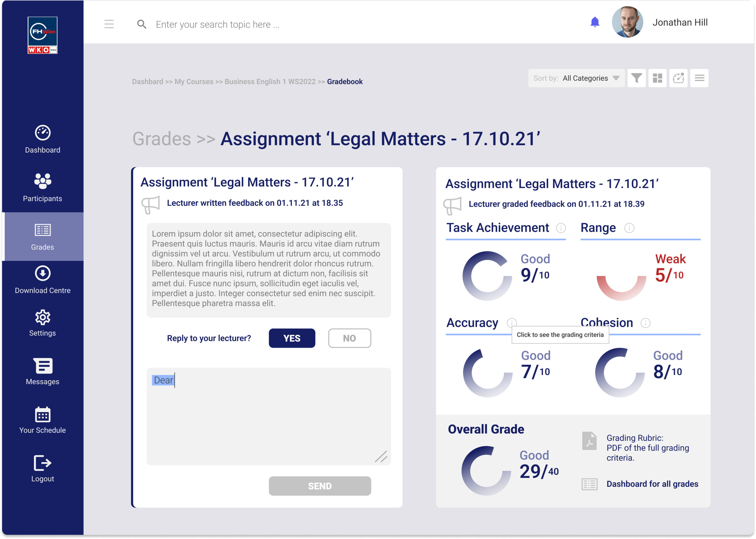Select Participants in the sidebar
The height and width of the screenshot is (539, 756).
(x=43, y=187)
